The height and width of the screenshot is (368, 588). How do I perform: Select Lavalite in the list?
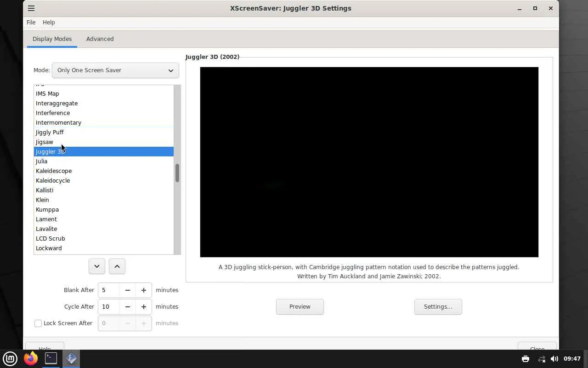click(x=104, y=229)
